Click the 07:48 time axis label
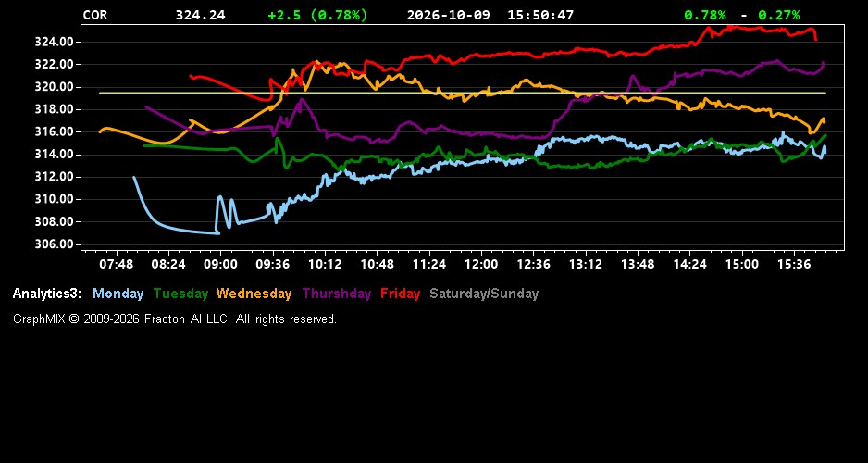 [117, 265]
